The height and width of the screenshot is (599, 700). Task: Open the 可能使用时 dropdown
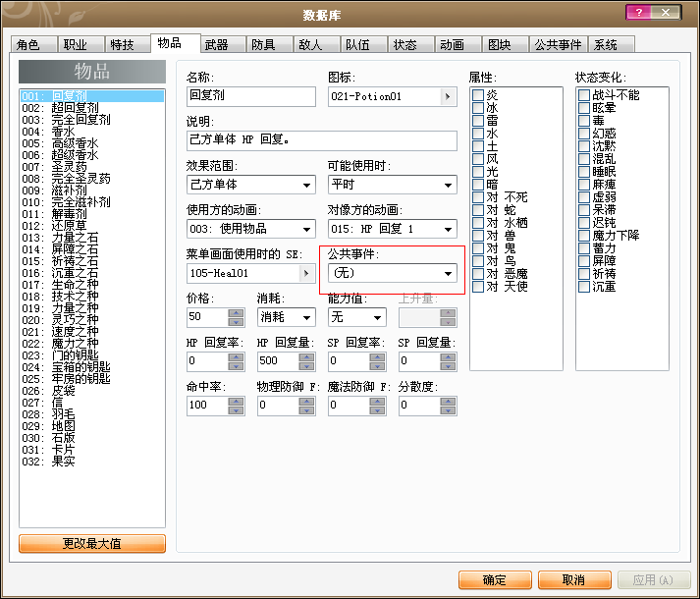393,185
